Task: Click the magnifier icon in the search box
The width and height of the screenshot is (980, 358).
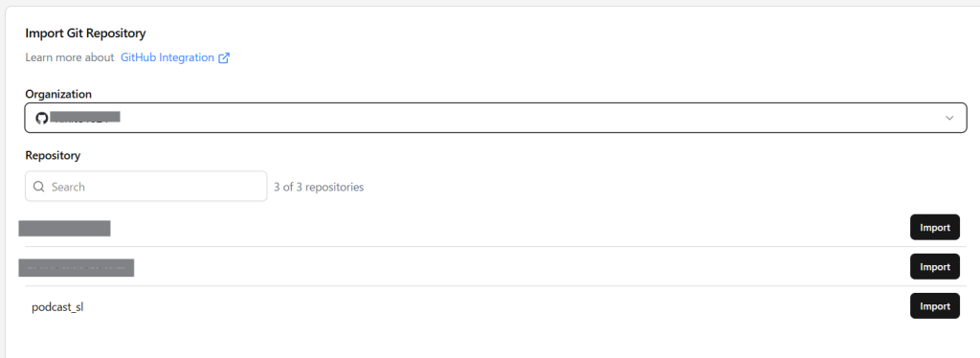Action: click(x=38, y=187)
